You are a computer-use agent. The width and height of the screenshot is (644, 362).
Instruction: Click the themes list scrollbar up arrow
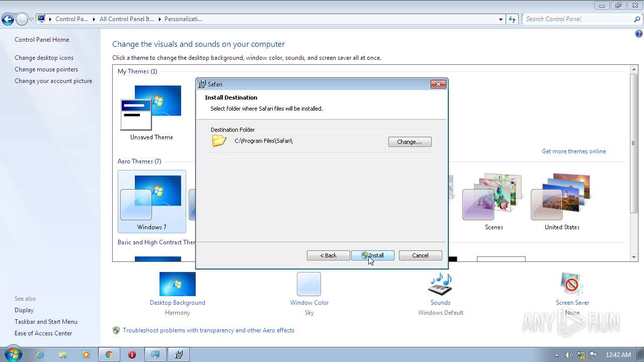point(634,69)
